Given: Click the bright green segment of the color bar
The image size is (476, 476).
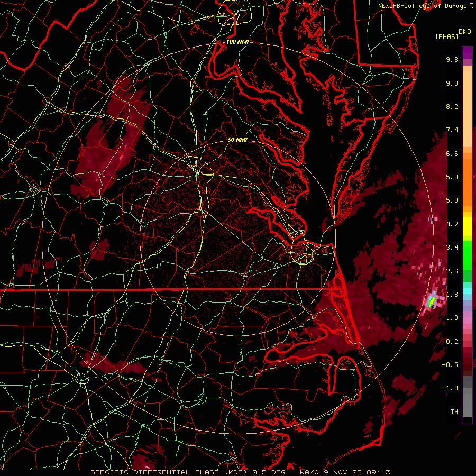Looking at the screenshot, I should (467, 255).
